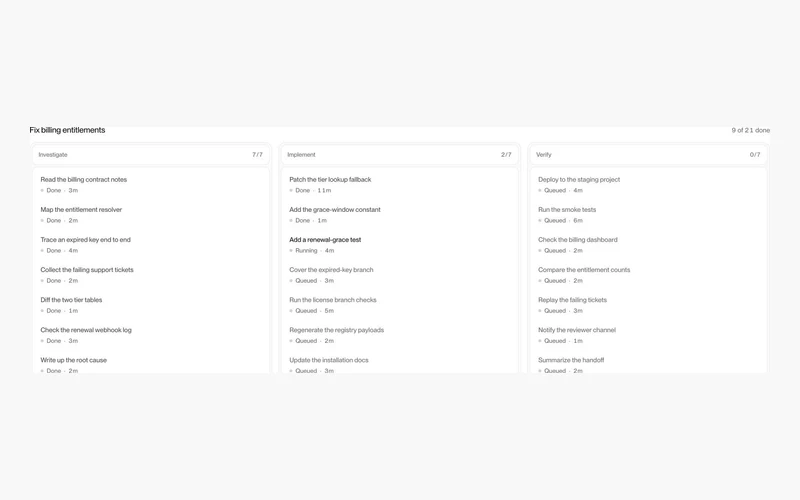
Task: Click Queued status dot under 'Run the smoke tests'
Action: [x=540, y=220]
